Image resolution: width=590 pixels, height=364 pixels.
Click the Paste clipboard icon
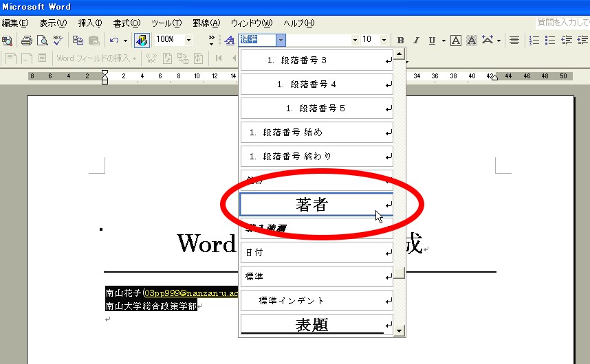point(94,41)
